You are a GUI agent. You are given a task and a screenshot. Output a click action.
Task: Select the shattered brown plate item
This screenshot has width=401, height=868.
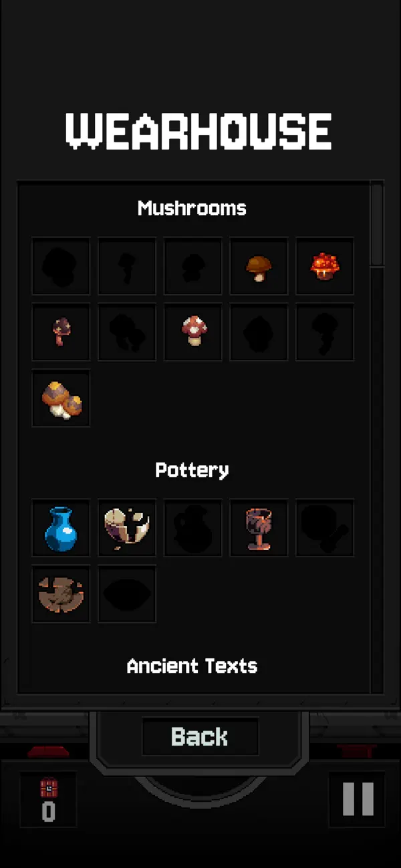click(x=61, y=594)
